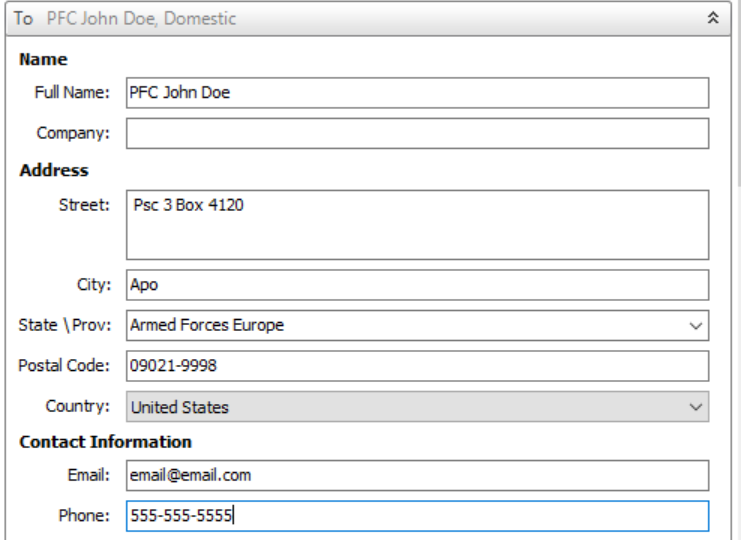Click the Phone number field
Viewport: 741px width, 540px height.
point(417,516)
